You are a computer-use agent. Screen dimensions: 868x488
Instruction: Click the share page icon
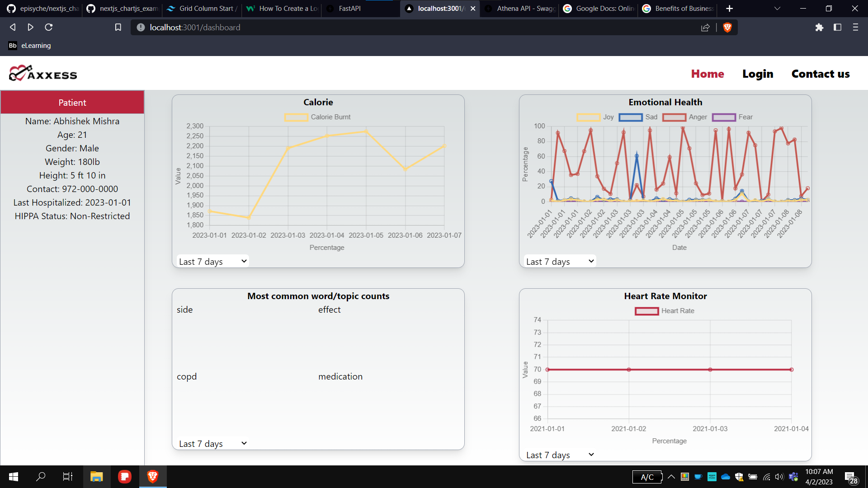point(705,28)
